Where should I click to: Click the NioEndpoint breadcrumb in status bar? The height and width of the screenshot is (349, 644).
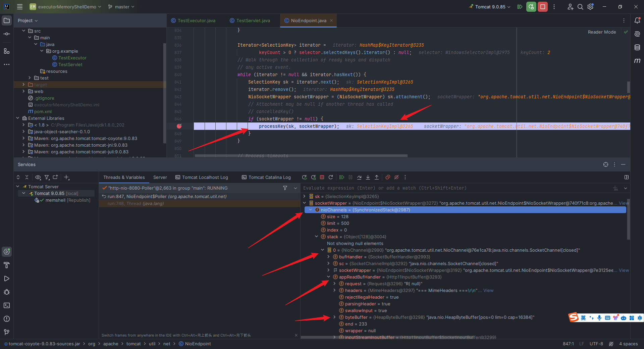click(195, 344)
